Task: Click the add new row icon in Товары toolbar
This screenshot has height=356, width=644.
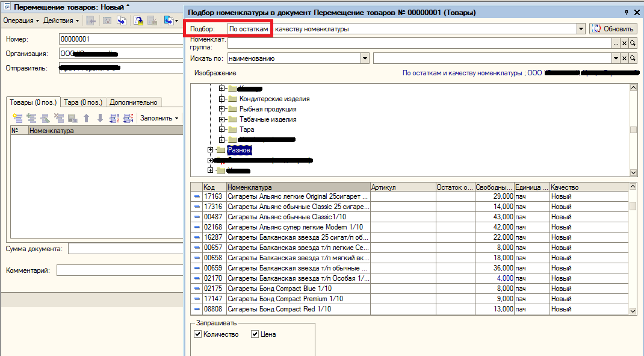Action: [17, 119]
